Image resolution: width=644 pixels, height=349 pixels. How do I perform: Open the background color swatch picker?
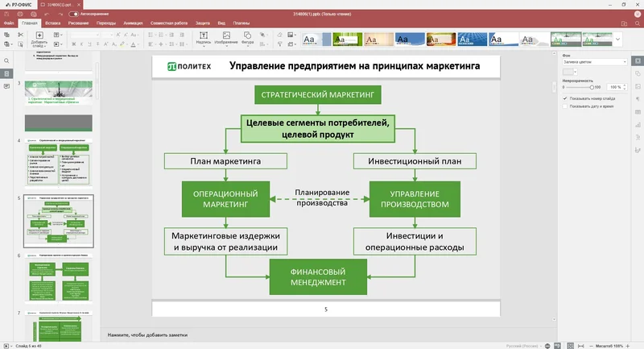point(570,72)
